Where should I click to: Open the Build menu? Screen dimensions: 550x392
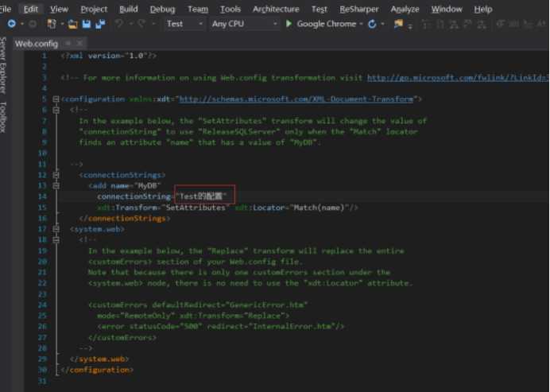[129, 9]
